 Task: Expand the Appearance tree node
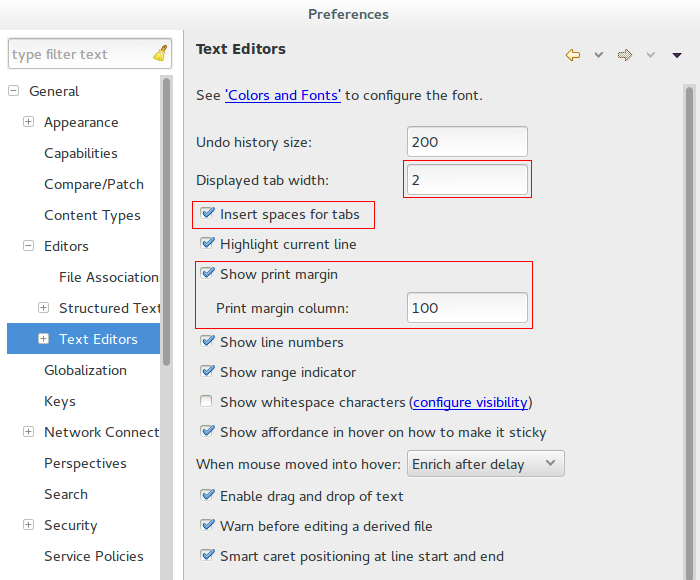tap(29, 122)
